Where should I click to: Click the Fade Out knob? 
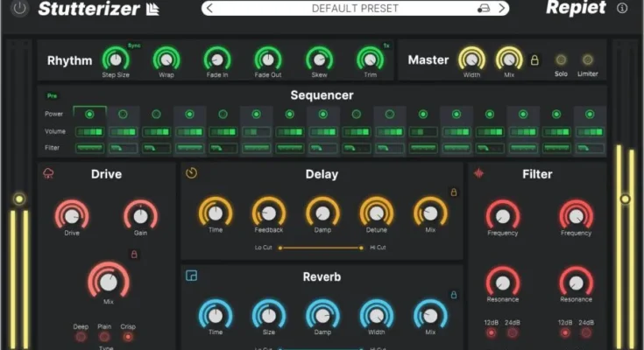268,59
